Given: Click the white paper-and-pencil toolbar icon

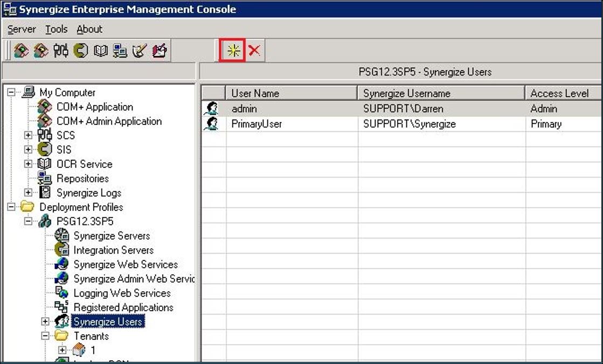Looking at the screenshot, I should coord(140,51).
